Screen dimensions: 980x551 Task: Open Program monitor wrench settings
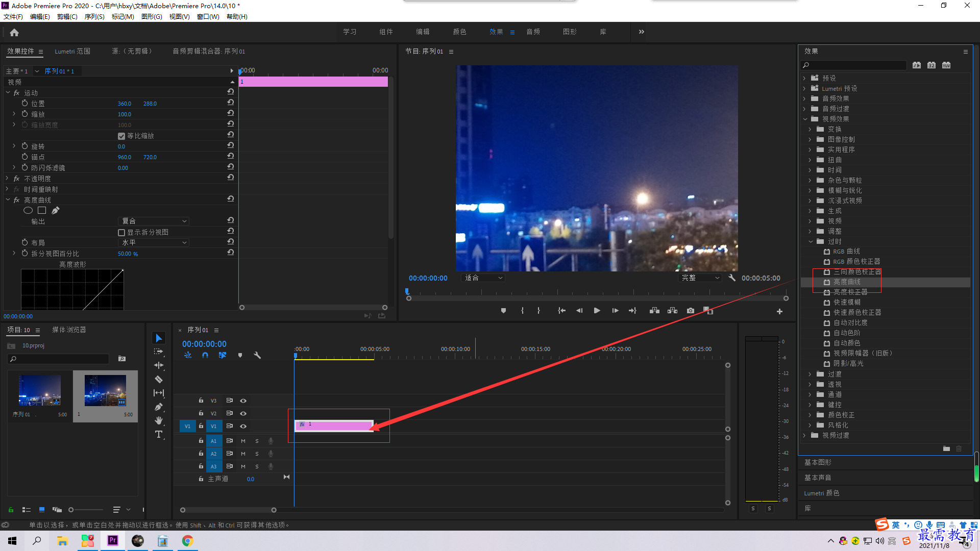pyautogui.click(x=732, y=278)
